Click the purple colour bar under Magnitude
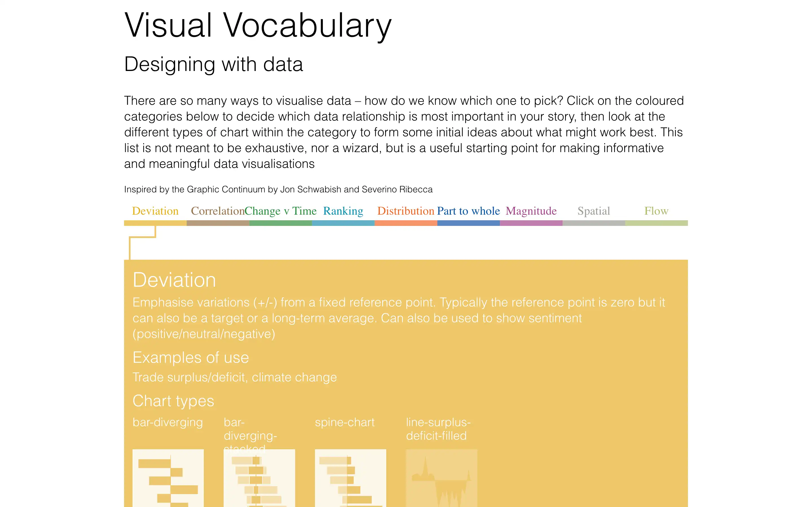Viewport: 812px width, 507px height. pos(531,223)
